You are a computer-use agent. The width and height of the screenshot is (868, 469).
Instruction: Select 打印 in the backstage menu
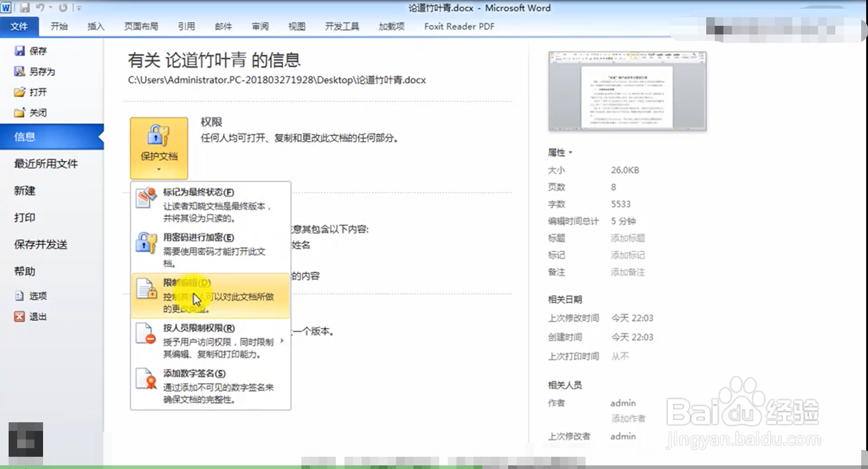pos(24,217)
